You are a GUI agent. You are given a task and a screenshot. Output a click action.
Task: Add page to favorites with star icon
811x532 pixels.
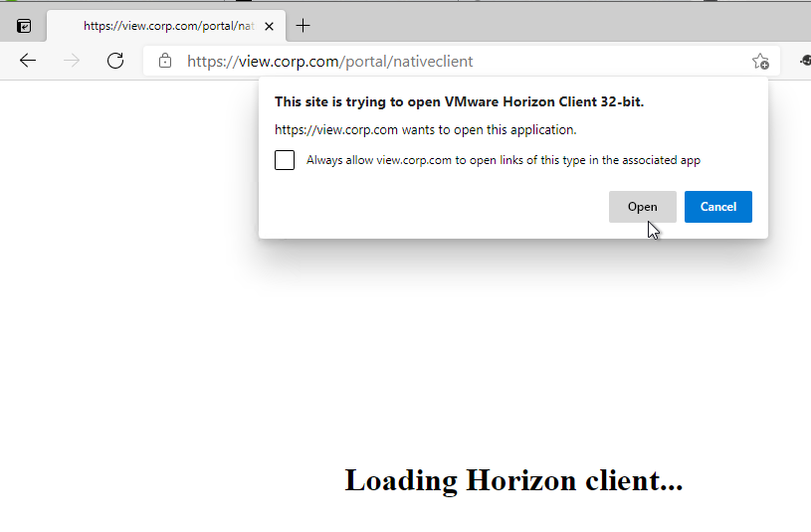pyautogui.click(x=760, y=61)
